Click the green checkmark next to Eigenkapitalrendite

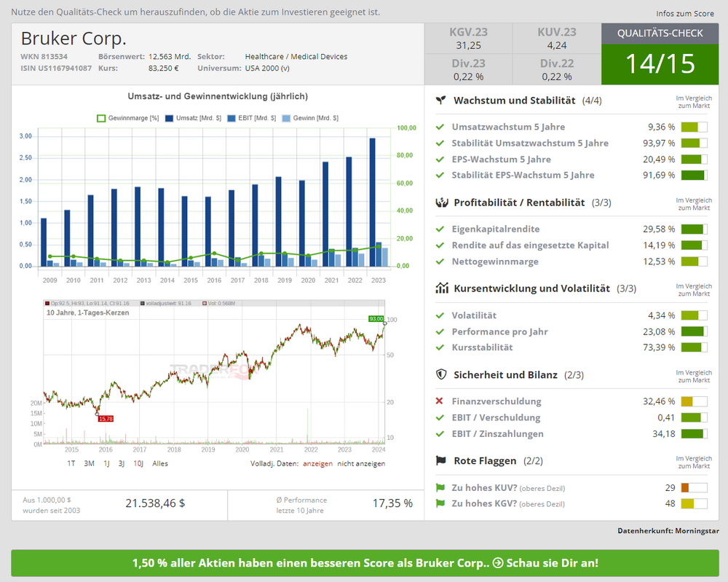coord(440,229)
